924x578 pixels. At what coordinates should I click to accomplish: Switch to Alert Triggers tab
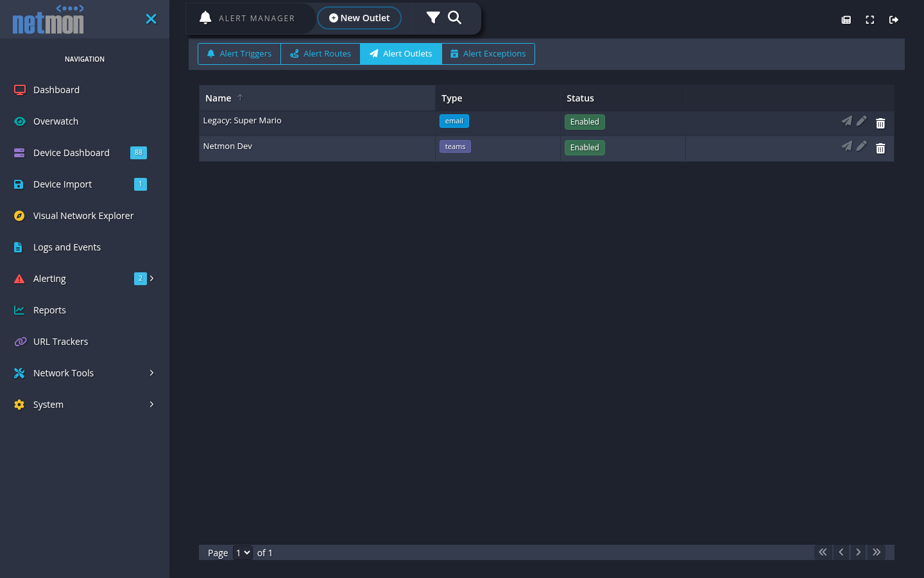click(x=239, y=54)
